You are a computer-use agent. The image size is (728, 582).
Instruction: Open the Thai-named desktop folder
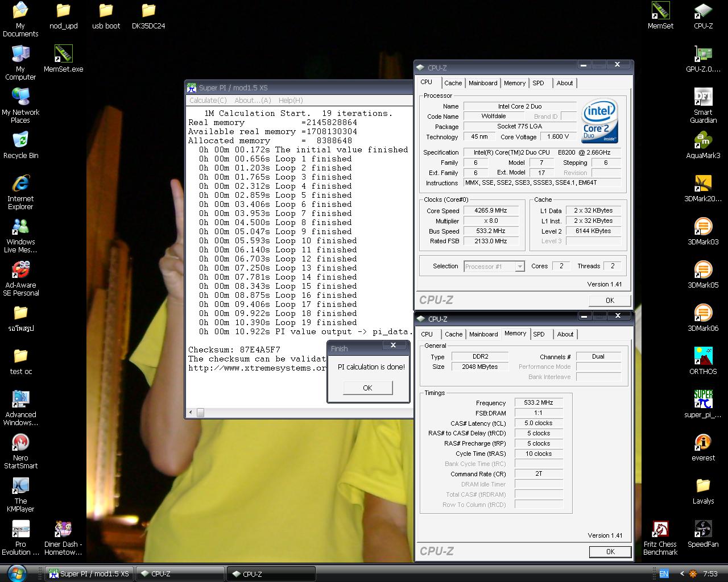point(20,318)
